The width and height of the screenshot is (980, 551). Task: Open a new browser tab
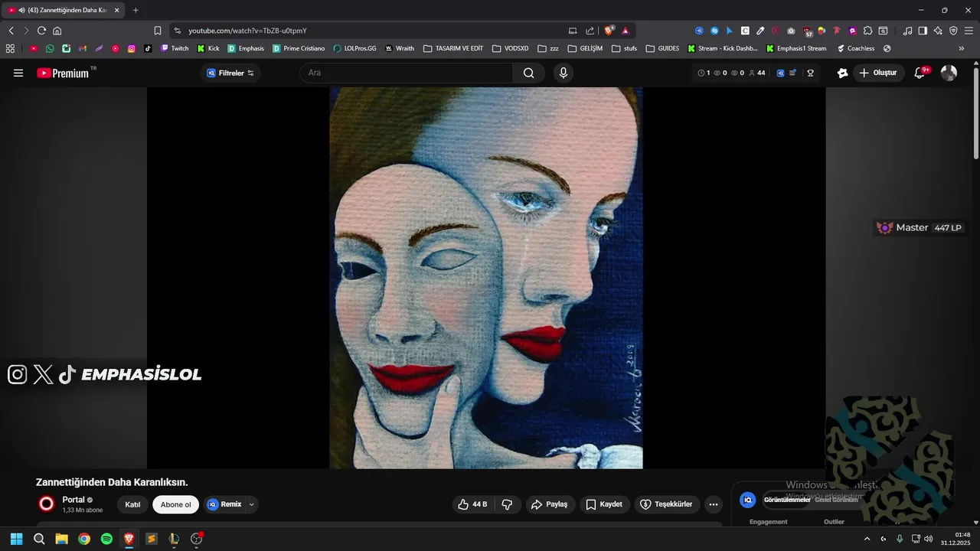tap(136, 10)
